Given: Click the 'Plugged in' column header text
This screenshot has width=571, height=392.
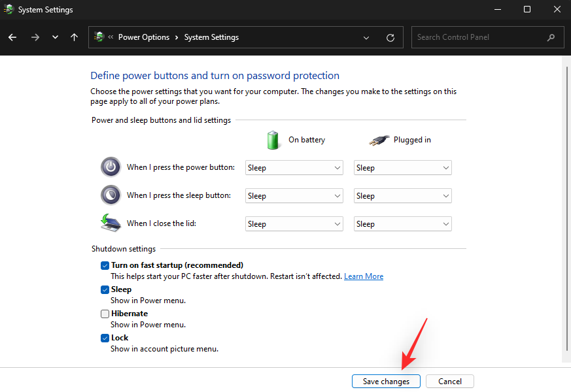Looking at the screenshot, I should click(412, 140).
